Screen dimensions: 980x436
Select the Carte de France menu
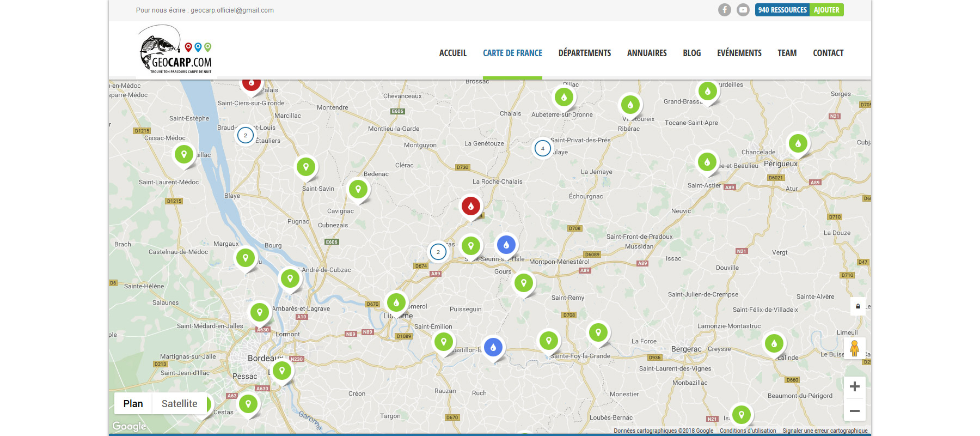coord(512,53)
